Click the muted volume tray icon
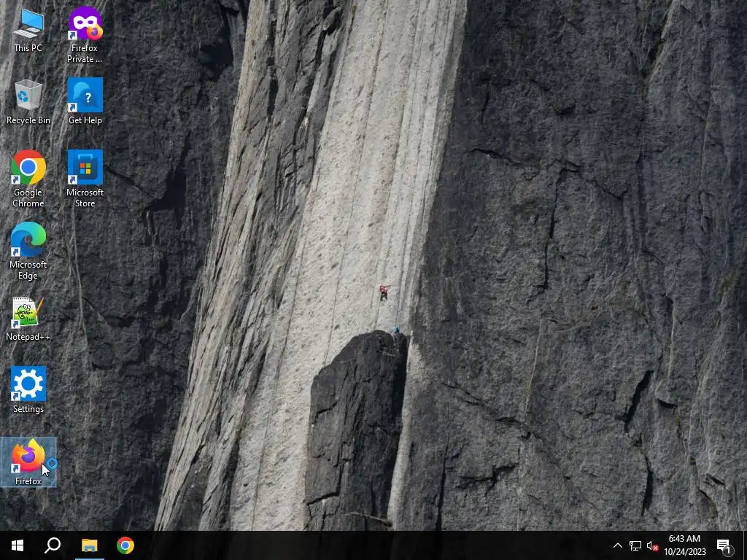The width and height of the screenshot is (747, 560). [652, 545]
